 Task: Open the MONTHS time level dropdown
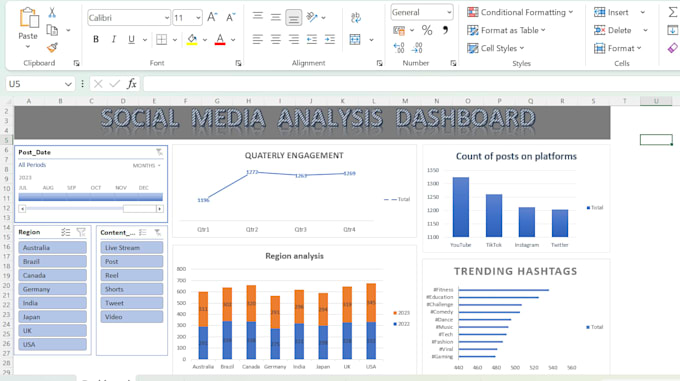coord(147,166)
